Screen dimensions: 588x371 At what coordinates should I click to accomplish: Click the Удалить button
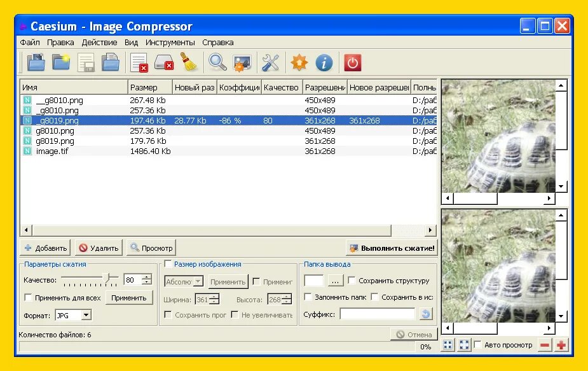99,248
